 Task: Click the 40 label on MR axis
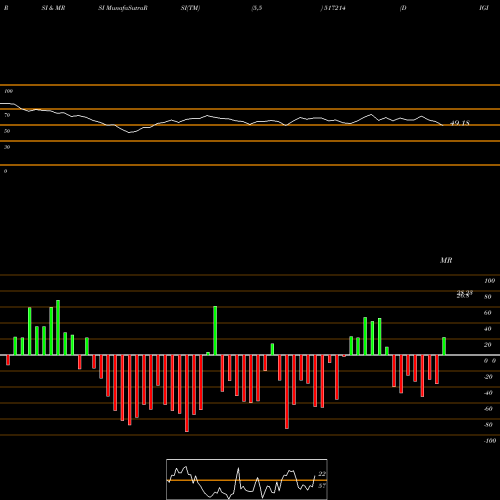point(488,329)
